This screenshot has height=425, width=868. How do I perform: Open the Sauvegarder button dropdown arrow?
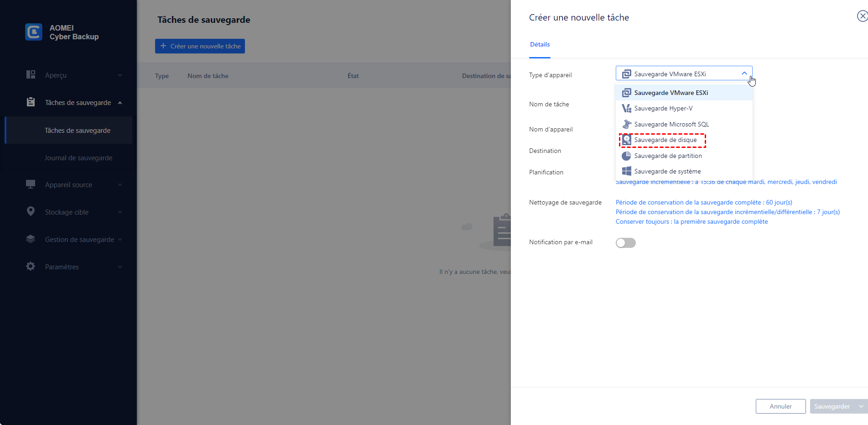coord(861,406)
